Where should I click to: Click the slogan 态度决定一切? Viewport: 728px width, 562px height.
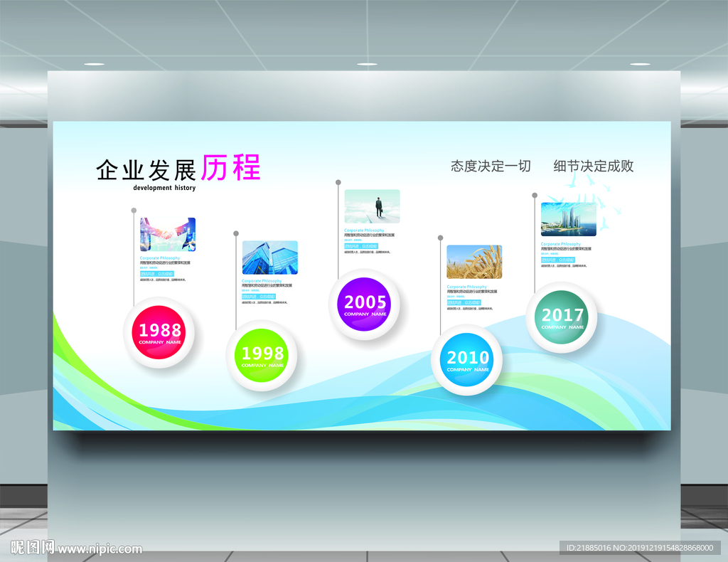point(491,166)
